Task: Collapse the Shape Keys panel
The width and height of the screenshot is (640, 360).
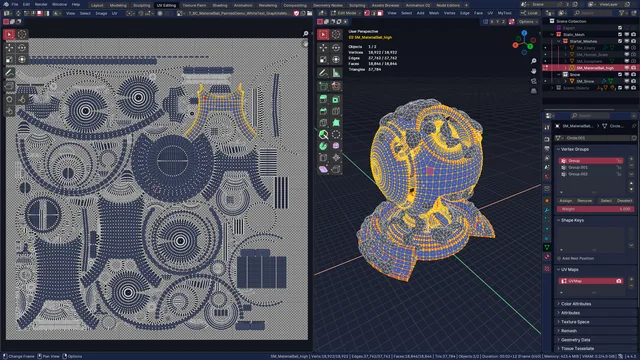Action: click(572, 220)
